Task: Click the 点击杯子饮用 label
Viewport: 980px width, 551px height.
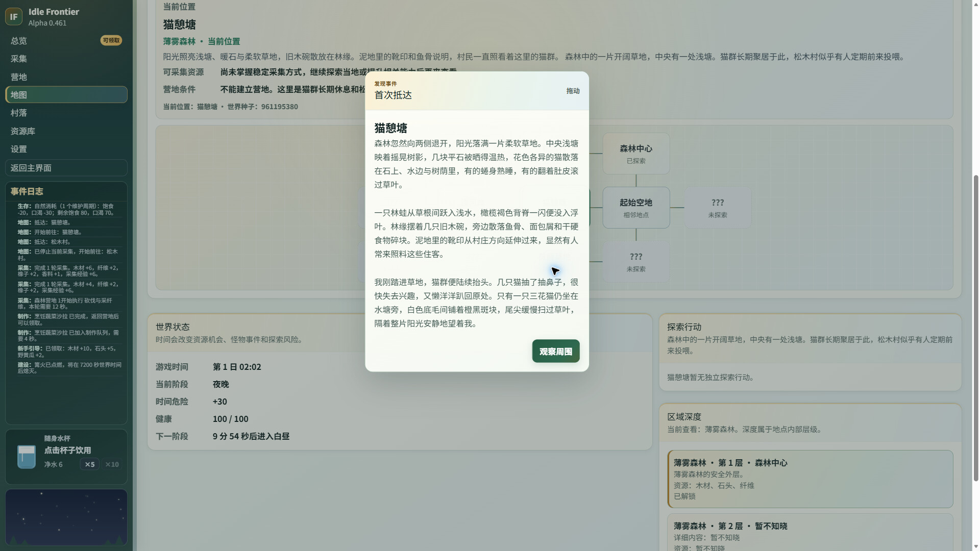Action: [x=67, y=450]
